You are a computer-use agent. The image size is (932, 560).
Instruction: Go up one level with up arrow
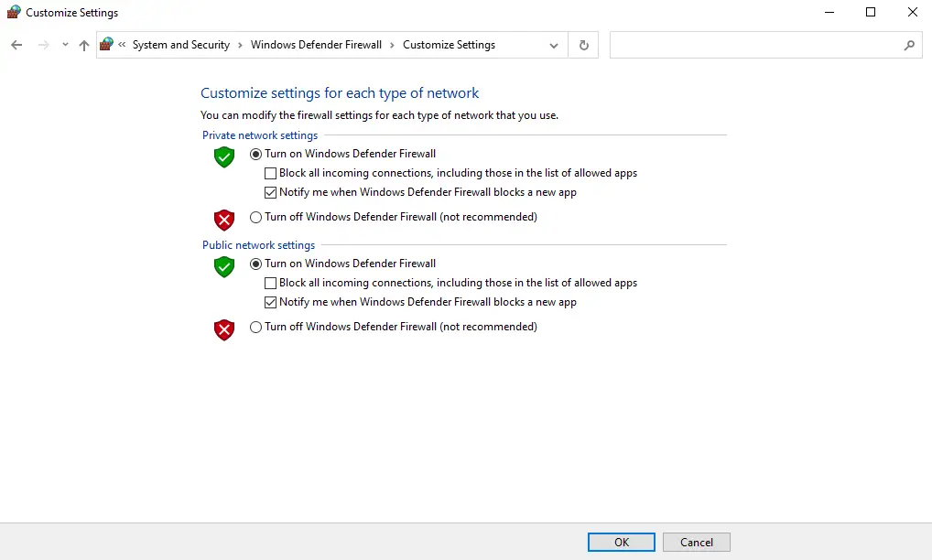[84, 45]
